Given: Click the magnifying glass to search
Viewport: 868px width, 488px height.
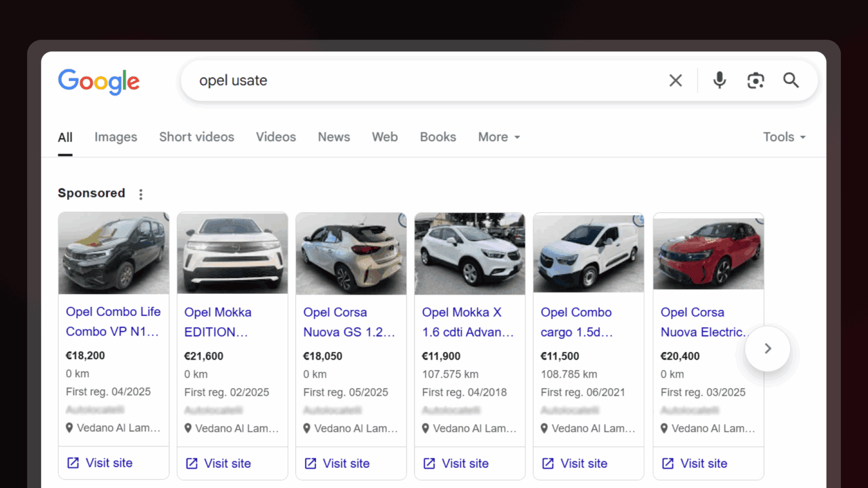Looking at the screenshot, I should coord(791,80).
